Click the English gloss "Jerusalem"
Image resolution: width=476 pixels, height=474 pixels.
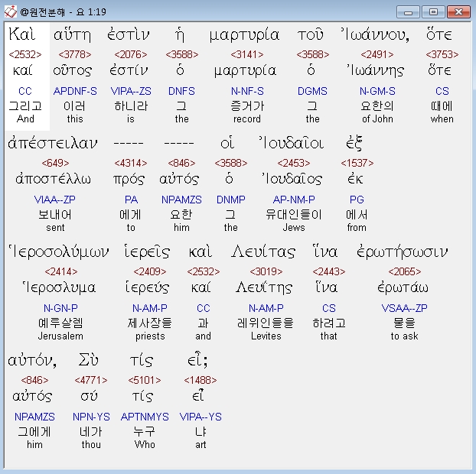(x=60, y=336)
